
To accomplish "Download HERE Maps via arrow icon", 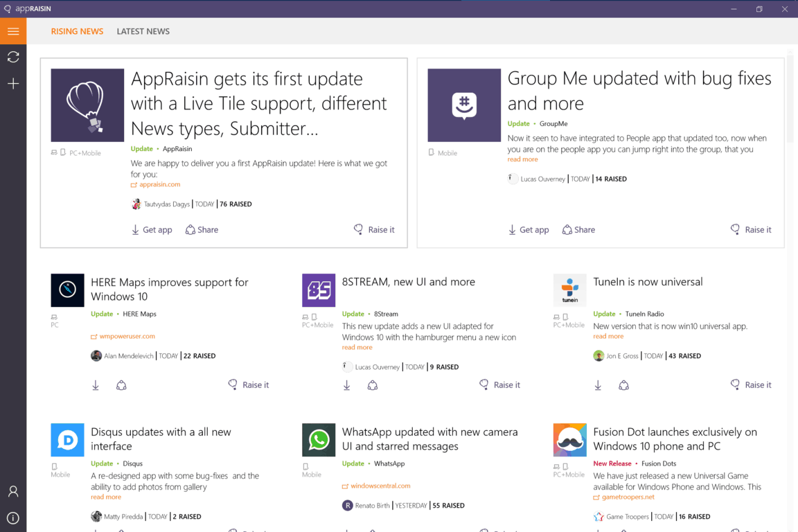I will [x=96, y=385].
